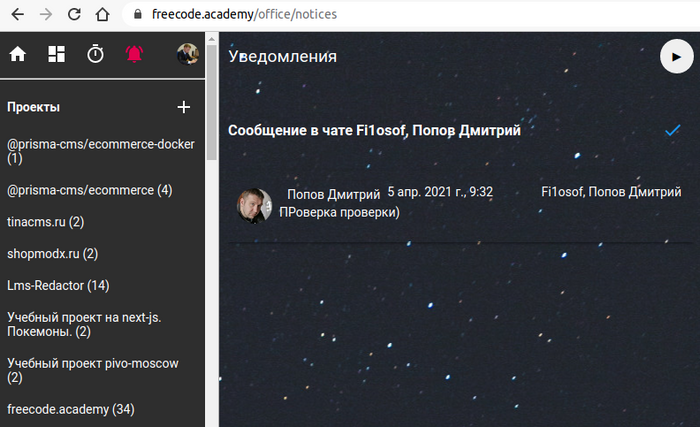Open project @prisma-cms/ecommerce-docker (1)

coord(101,151)
